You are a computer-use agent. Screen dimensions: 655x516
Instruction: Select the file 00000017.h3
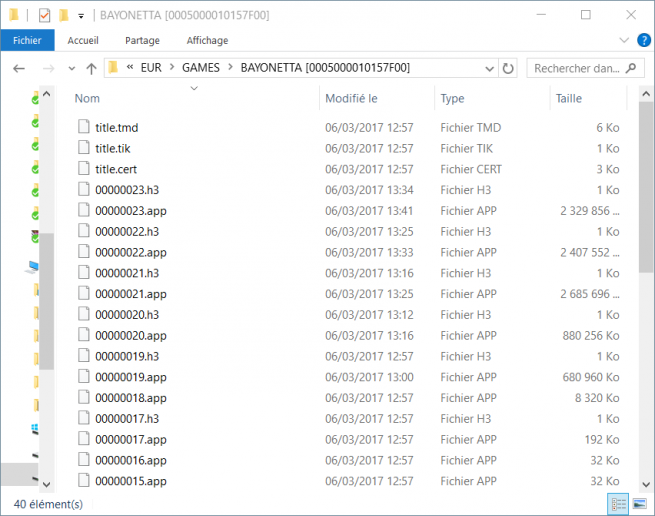127,419
